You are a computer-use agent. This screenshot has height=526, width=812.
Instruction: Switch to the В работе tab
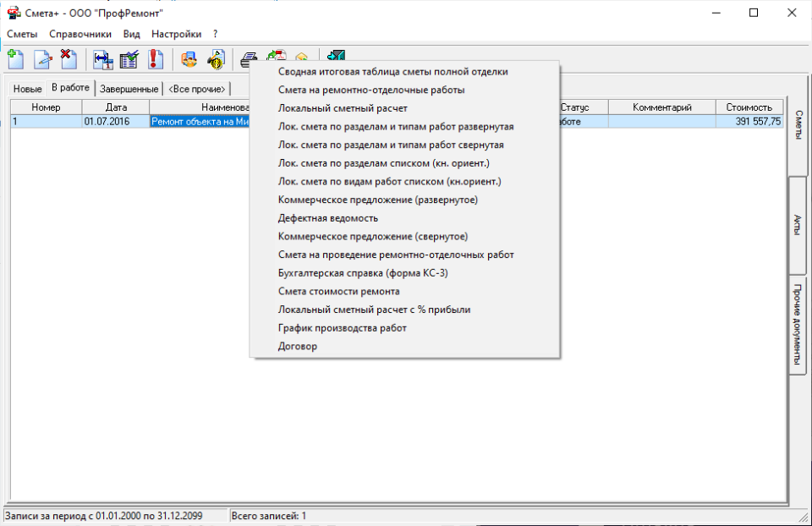tap(70, 87)
